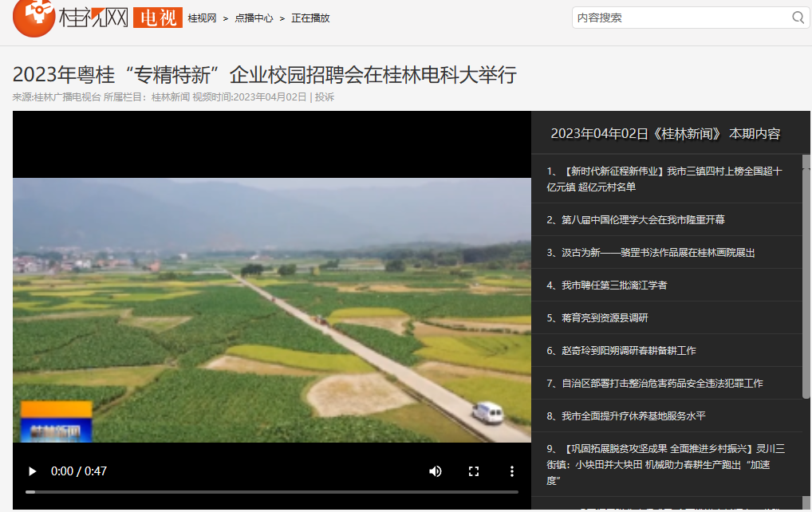Enter fullscreen mode for the video
812x512 pixels.
pos(474,471)
